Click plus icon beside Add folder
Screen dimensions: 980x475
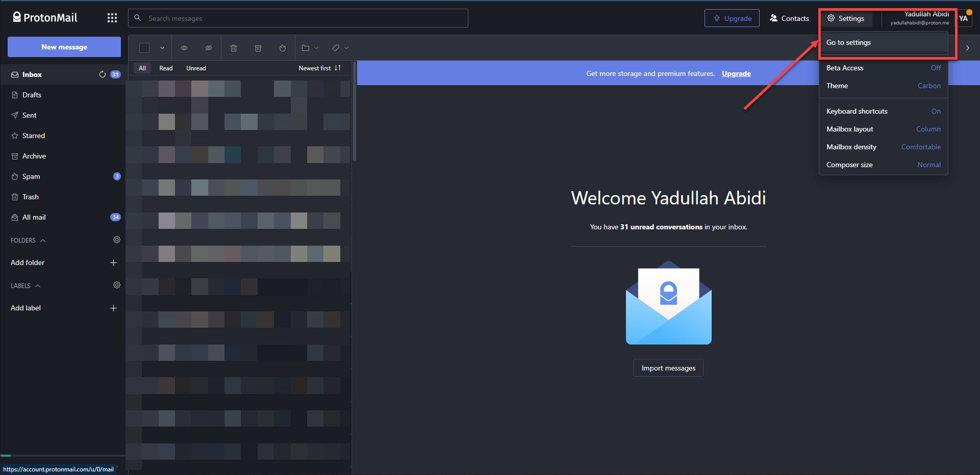pos(113,262)
